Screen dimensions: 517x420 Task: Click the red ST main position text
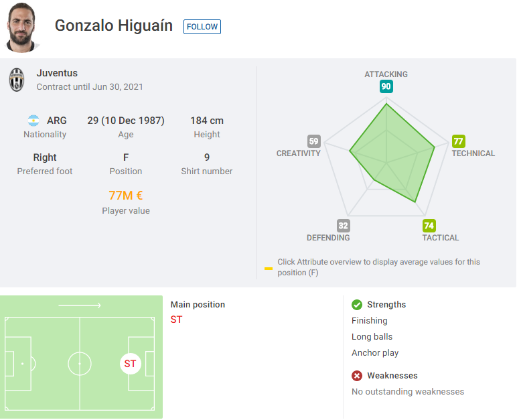coord(176,320)
